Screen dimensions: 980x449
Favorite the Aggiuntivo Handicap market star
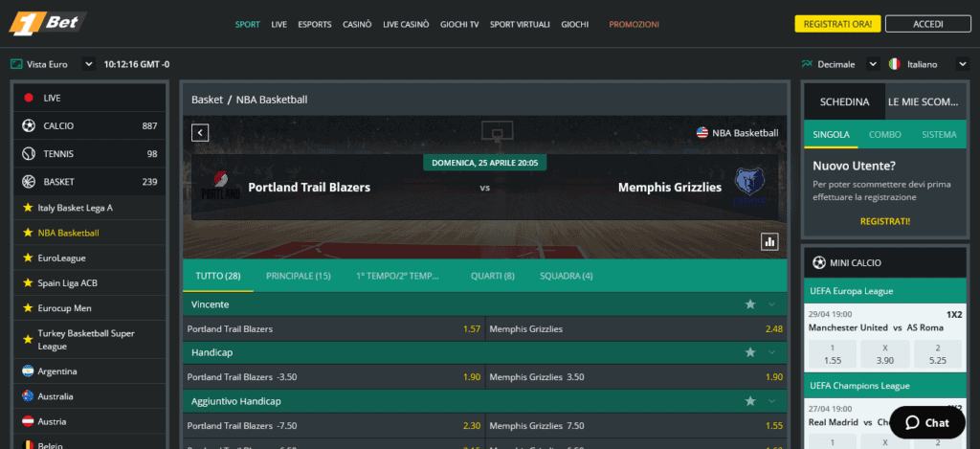[x=750, y=401]
